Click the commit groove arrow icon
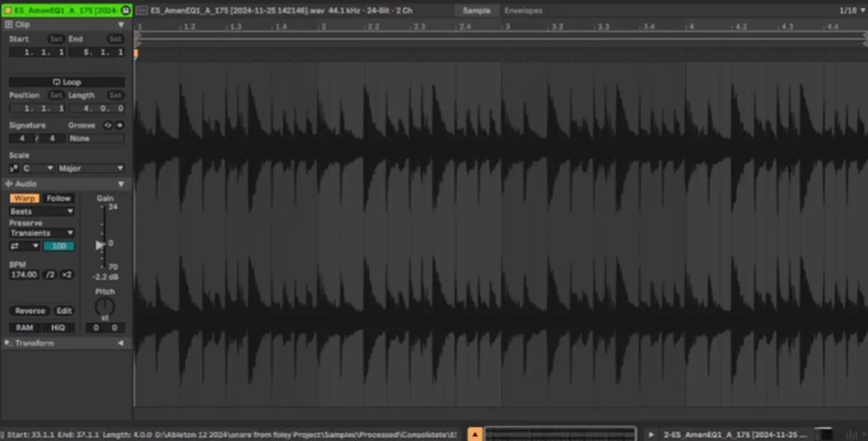 click(119, 126)
